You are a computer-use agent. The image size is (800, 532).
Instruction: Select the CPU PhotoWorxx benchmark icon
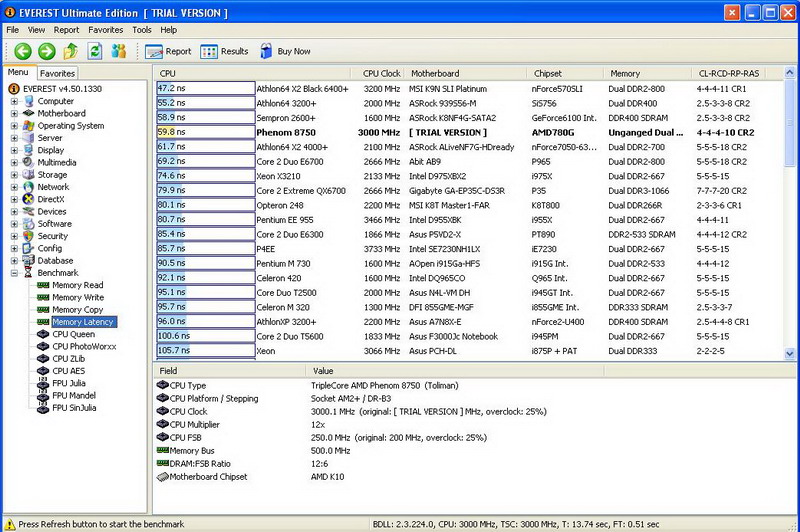point(43,346)
